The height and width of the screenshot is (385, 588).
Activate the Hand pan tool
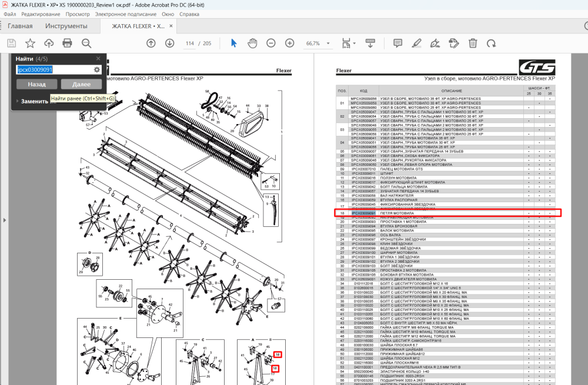252,43
